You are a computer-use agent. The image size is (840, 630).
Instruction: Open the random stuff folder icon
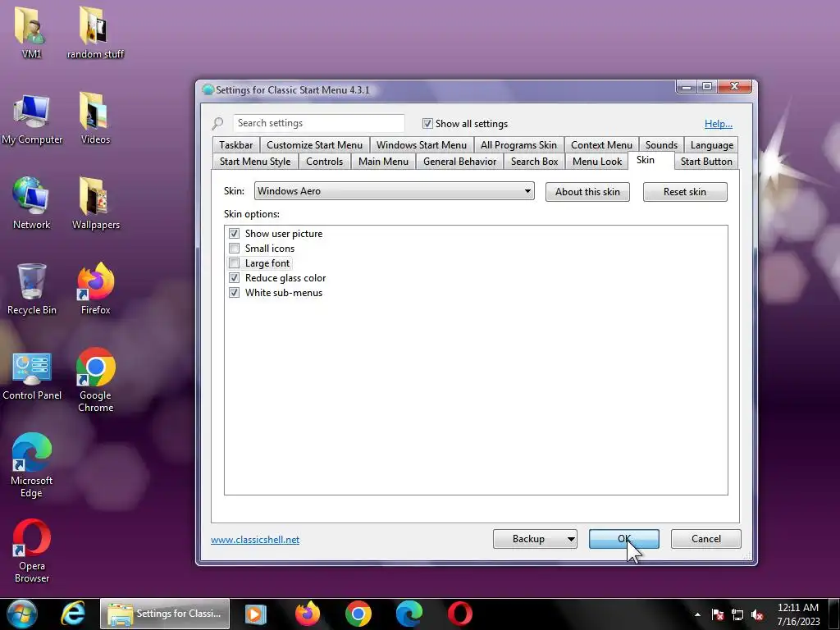tap(95, 32)
